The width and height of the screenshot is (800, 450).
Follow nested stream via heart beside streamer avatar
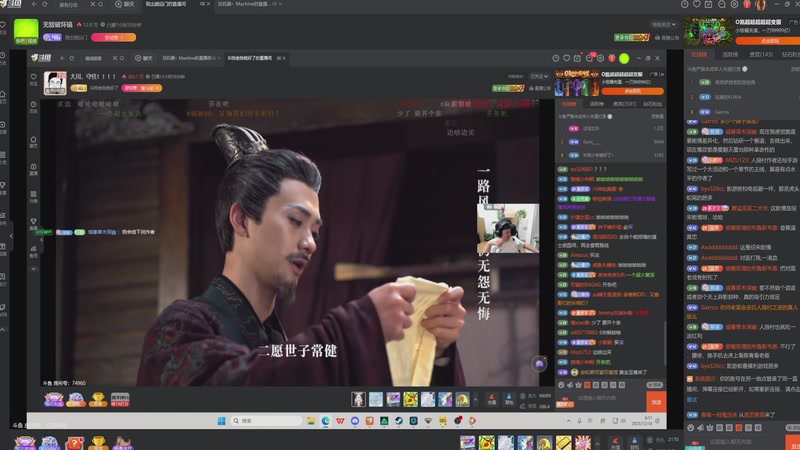(x=33, y=77)
